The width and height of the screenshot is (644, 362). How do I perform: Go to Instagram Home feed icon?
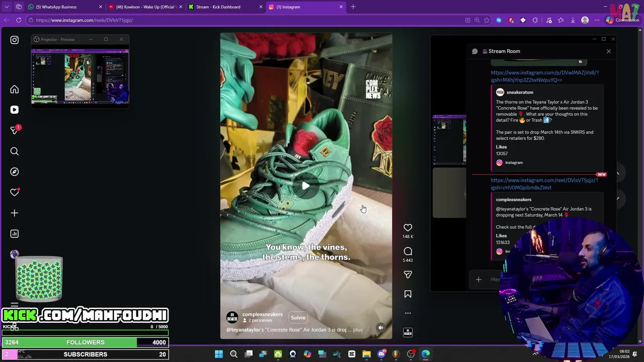pos(15,89)
